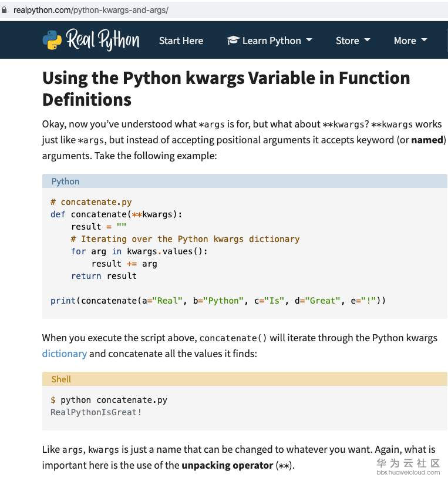Click the Shell label on the code block
The width and height of the screenshot is (448, 481).
tap(61, 379)
